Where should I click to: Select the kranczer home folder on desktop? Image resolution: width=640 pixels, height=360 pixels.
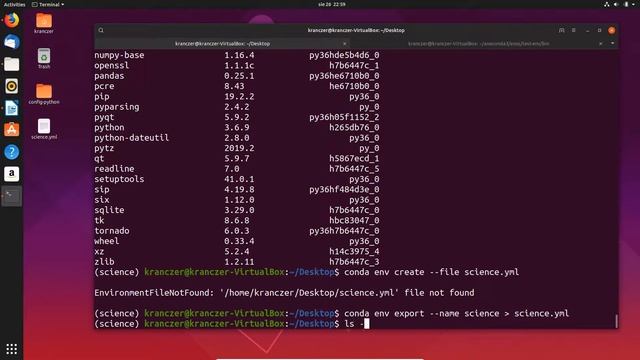click(x=44, y=23)
